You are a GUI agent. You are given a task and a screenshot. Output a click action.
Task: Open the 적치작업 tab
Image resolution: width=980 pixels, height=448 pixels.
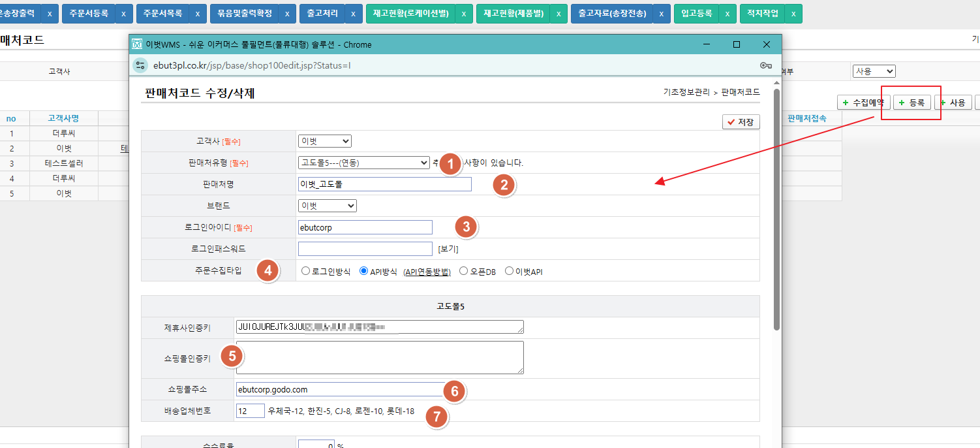tap(762, 14)
